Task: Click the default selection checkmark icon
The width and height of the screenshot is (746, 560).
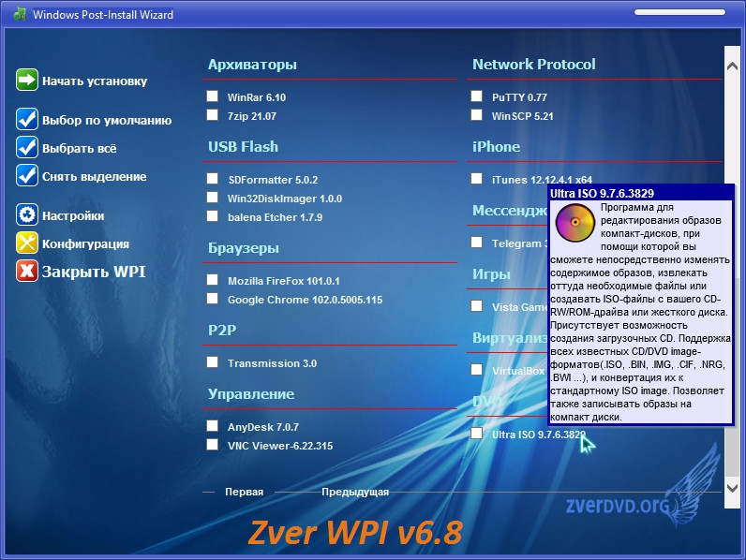Action: (26, 119)
